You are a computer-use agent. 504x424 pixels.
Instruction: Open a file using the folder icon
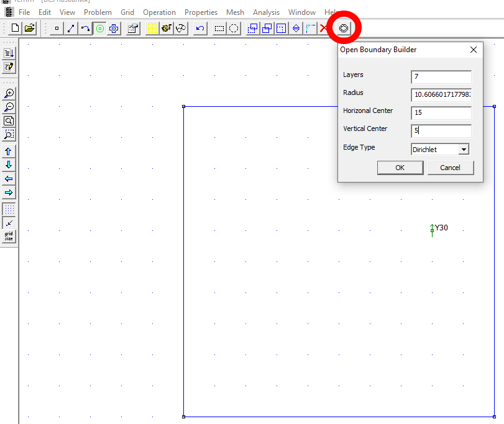[30, 28]
